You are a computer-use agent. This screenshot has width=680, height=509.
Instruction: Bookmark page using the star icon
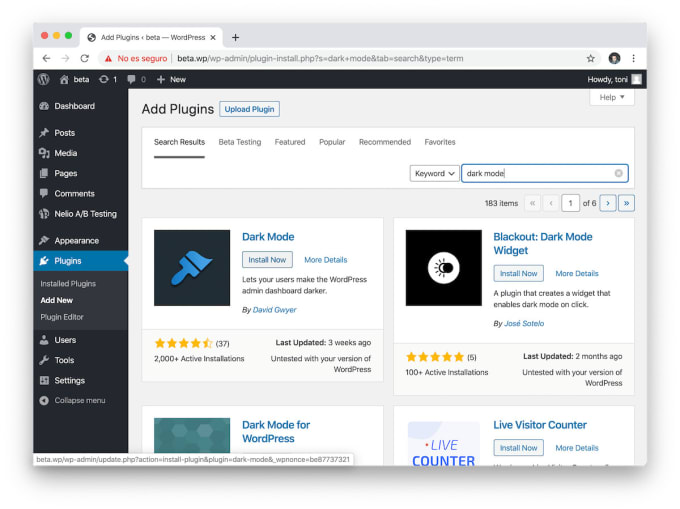(591, 58)
